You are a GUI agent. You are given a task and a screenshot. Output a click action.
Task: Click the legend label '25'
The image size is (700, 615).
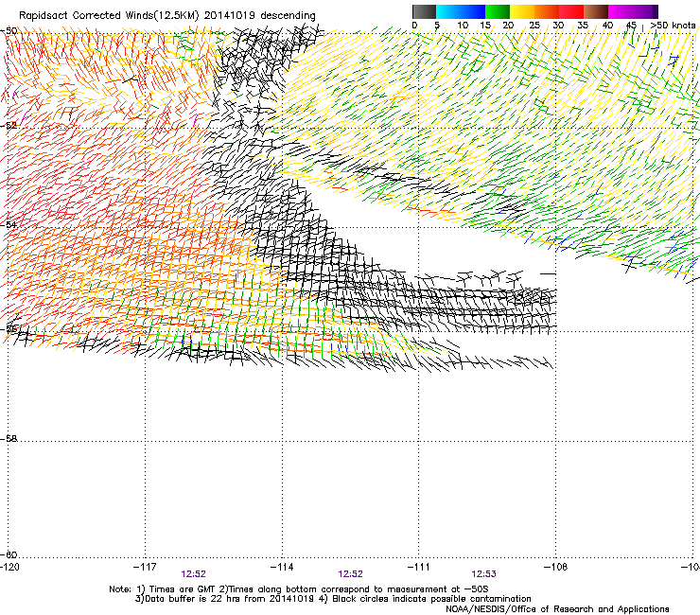click(534, 25)
